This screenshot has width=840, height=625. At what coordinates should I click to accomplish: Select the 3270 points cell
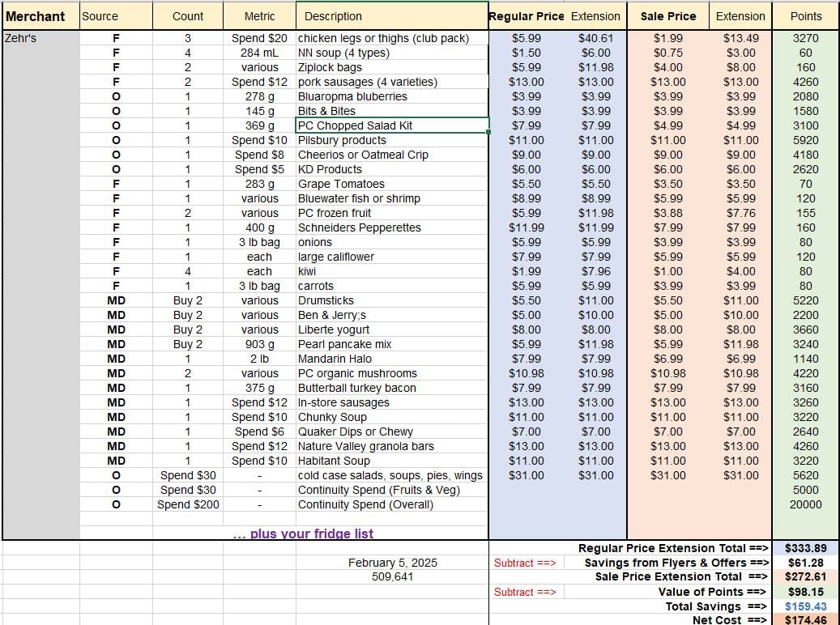(x=806, y=38)
